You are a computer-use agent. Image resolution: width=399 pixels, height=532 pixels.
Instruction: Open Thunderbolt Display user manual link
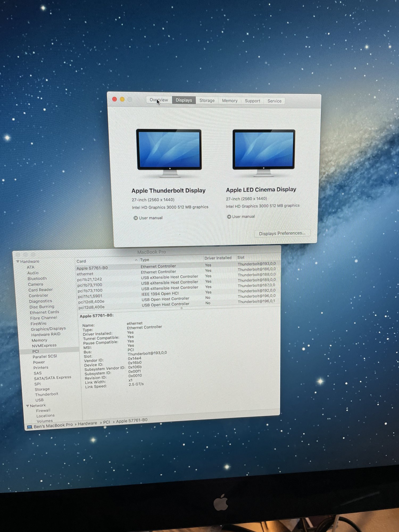(x=151, y=218)
